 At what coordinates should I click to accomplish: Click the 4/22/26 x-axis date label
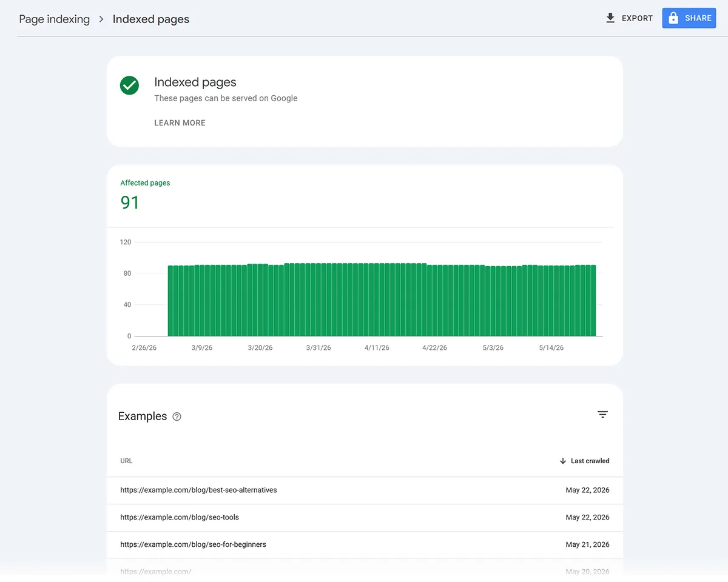434,348
